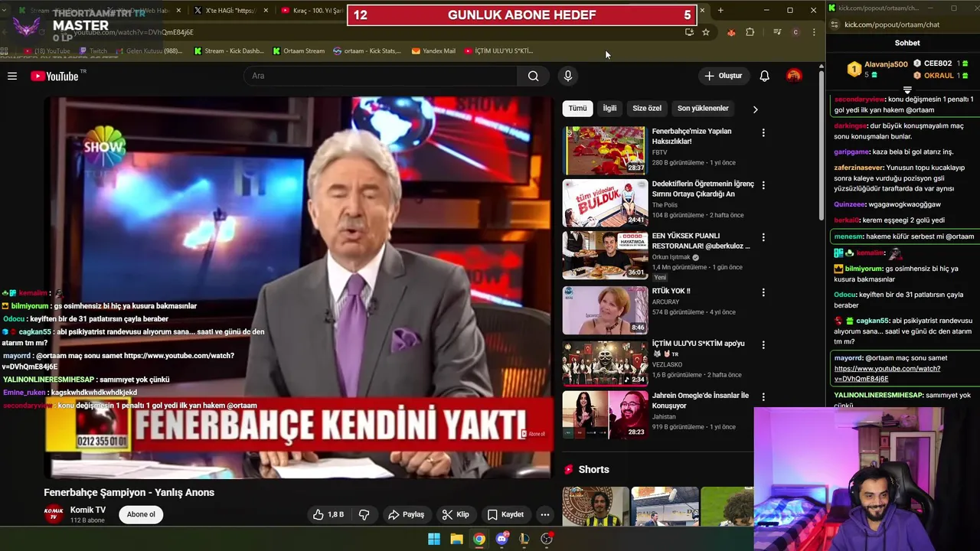
Task: Open a new browser tab plus button
Action: tap(720, 11)
